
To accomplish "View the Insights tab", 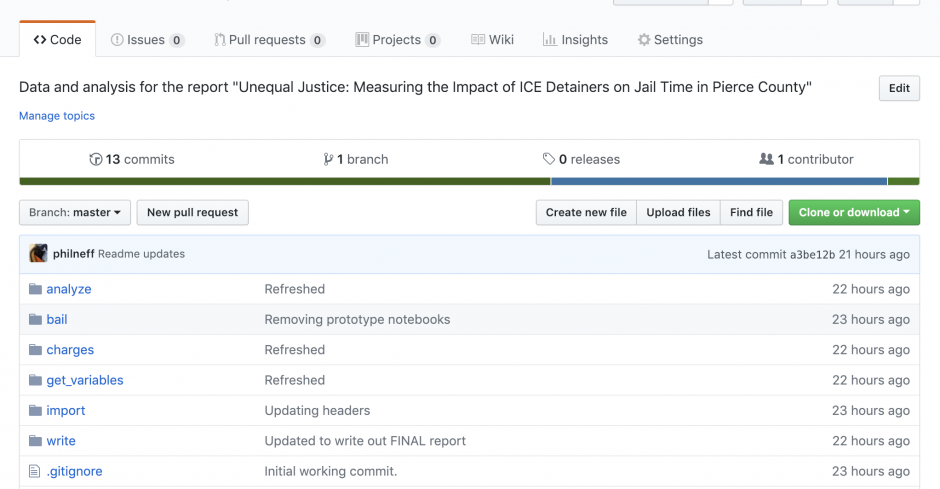I will pyautogui.click(x=575, y=40).
